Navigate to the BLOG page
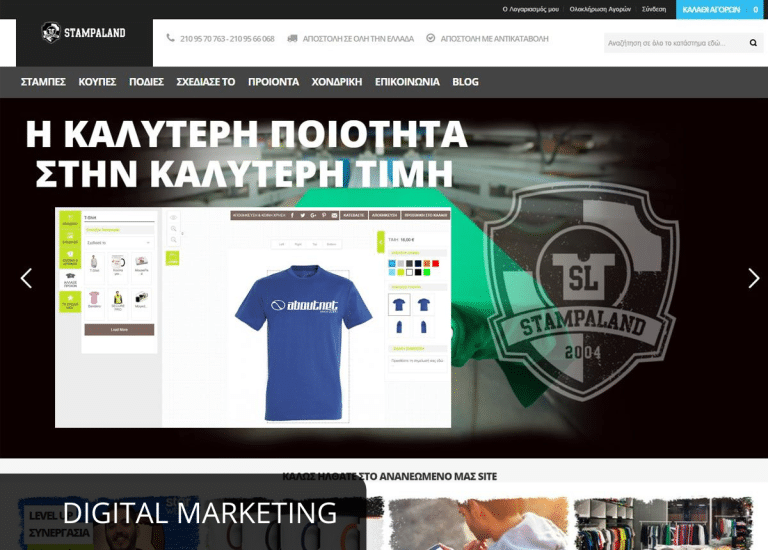Image resolution: width=768 pixels, height=550 pixels. (465, 82)
